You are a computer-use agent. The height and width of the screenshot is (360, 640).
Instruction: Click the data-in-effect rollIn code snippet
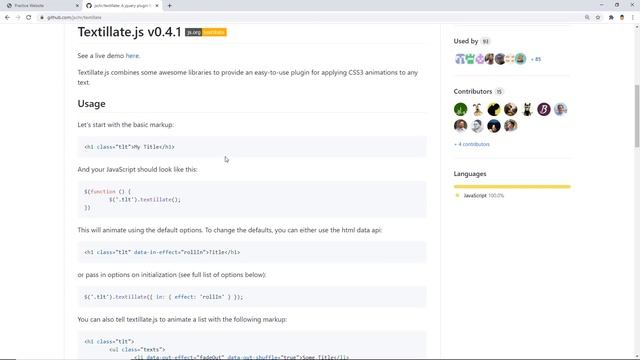tap(162, 253)
